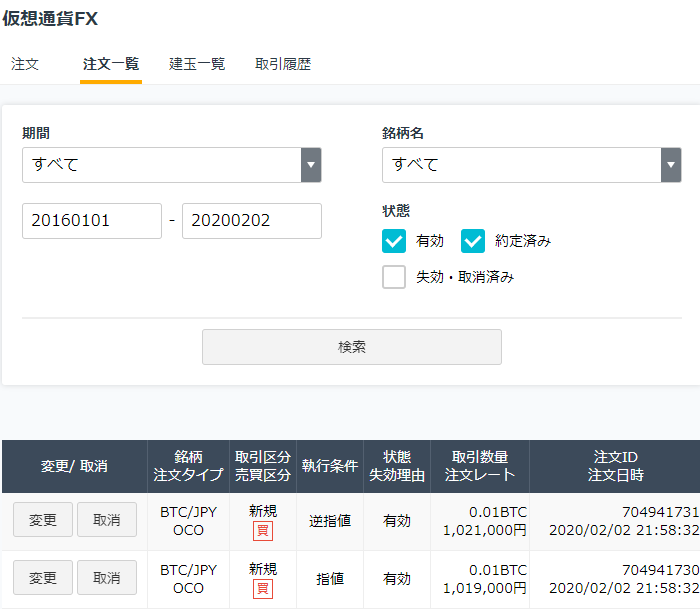Click BTC/JPY in the 逆指値 row
This screenshot has height=609, width=700.
coord(188,512)
